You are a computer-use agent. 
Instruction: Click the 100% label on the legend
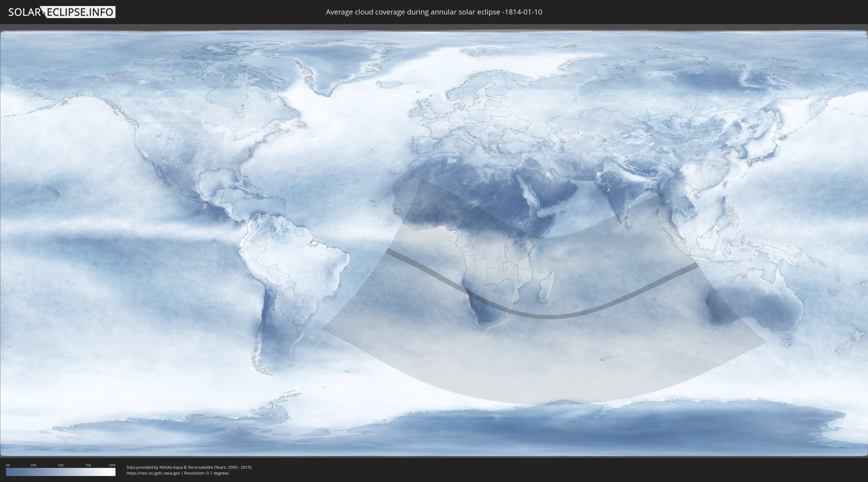112,465
